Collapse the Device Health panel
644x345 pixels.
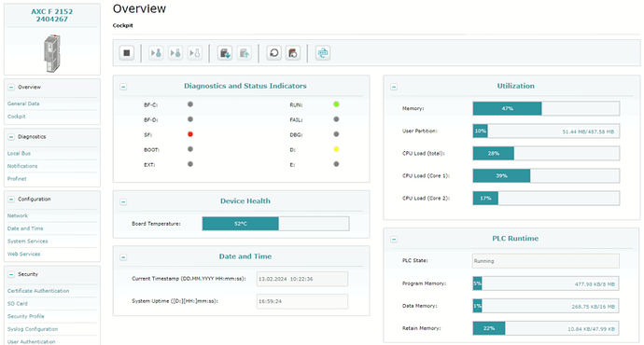pyautogui.click(x=123, y=201)
